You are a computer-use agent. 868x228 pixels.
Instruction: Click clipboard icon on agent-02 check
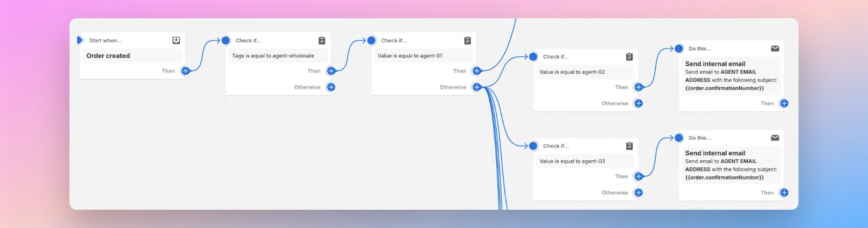click(x=629, y=56)
